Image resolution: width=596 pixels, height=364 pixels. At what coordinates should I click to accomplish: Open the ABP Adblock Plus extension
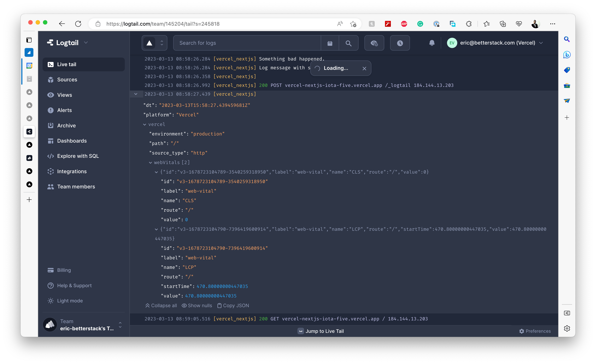(404, 24)
